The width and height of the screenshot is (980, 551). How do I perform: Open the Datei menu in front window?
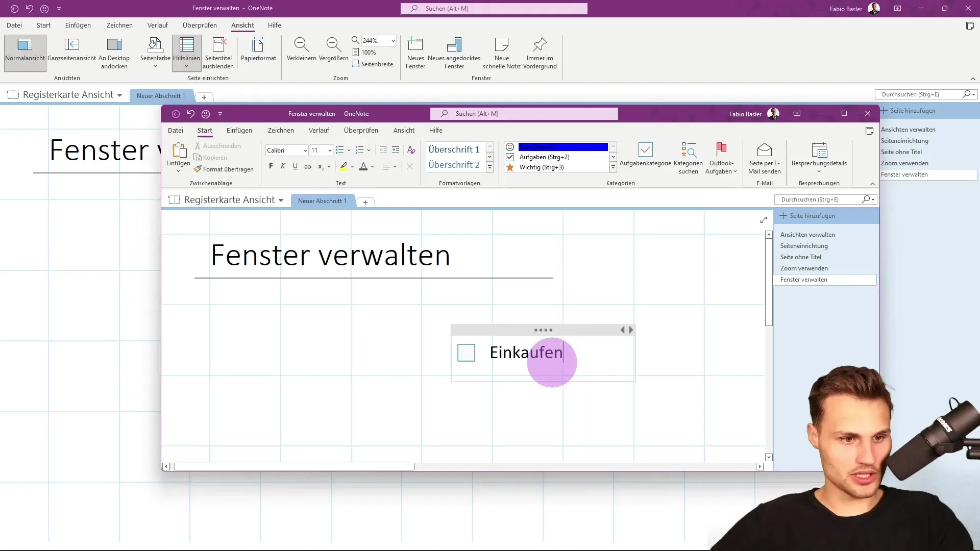175,131
